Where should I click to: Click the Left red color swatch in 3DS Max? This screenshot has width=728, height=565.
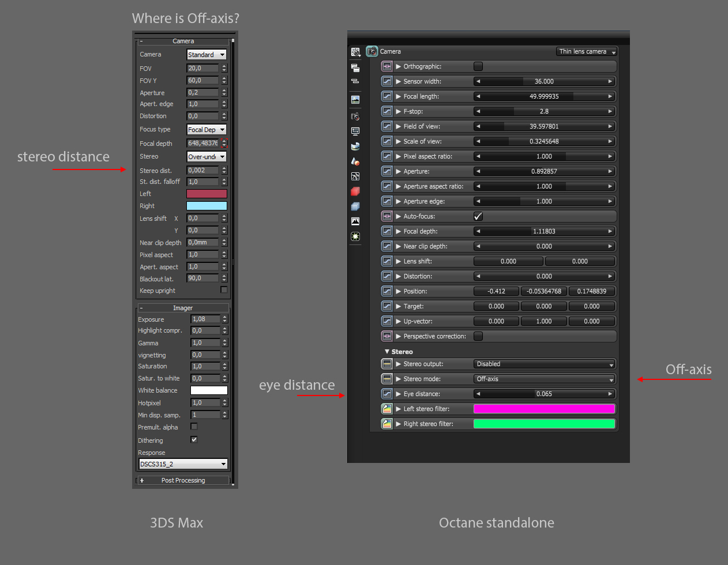click(x=207, y=194)
